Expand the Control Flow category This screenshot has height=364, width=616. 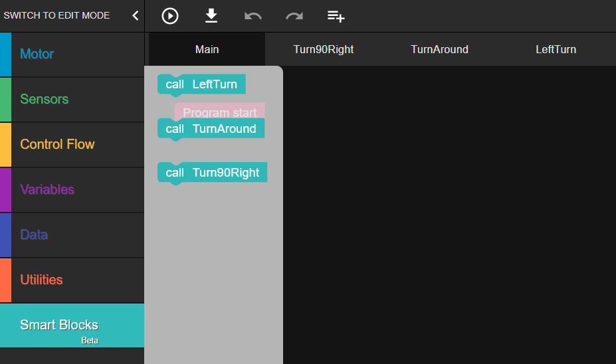72,144
